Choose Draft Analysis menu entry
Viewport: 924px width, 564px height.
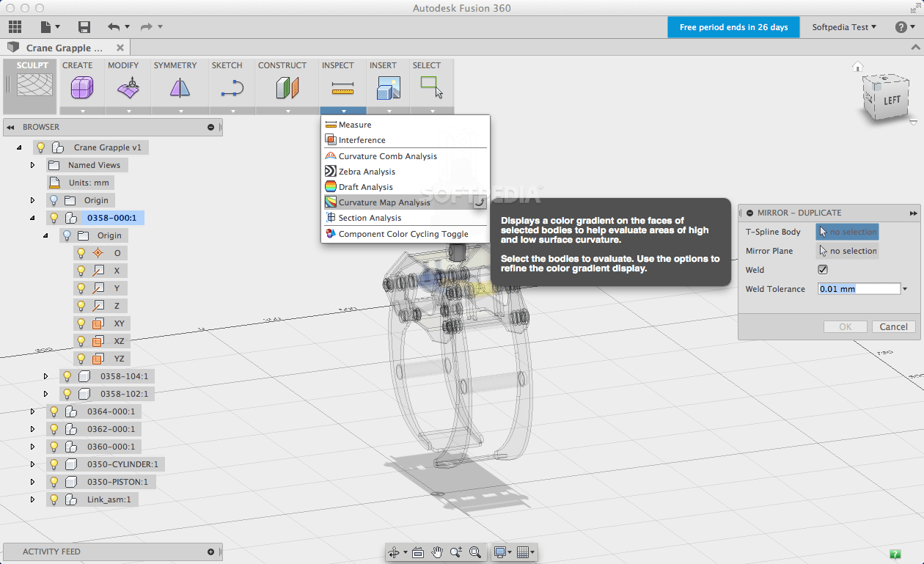pos(406,187)
